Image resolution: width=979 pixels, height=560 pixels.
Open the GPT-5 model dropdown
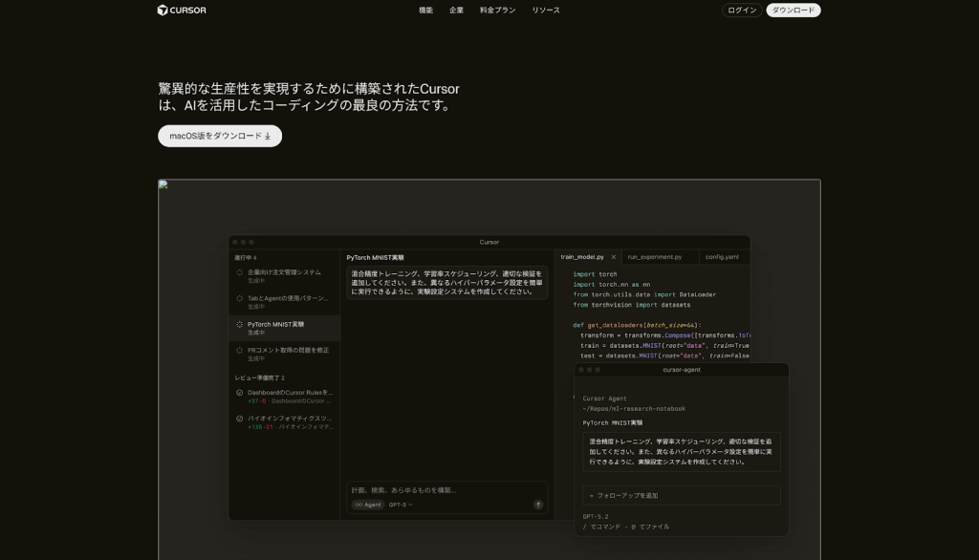click(401, 505)
